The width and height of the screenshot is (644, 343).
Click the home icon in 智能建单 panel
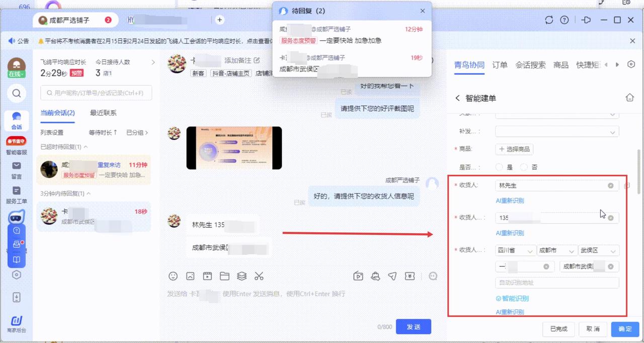tap(629, 98)
